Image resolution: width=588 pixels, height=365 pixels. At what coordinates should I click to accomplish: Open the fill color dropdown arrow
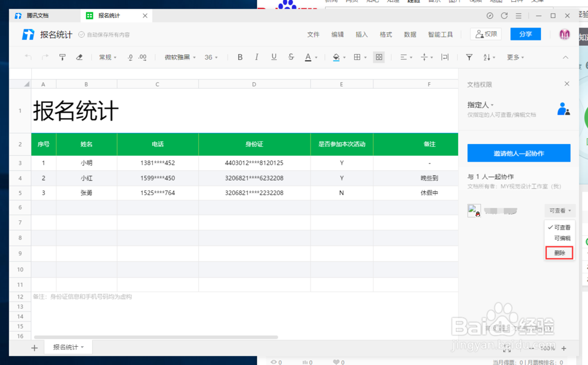point(344,58)
